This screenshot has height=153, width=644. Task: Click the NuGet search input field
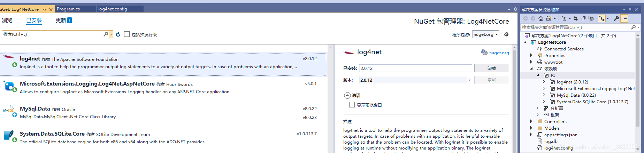pyautogui.click(x=52, y=34)
